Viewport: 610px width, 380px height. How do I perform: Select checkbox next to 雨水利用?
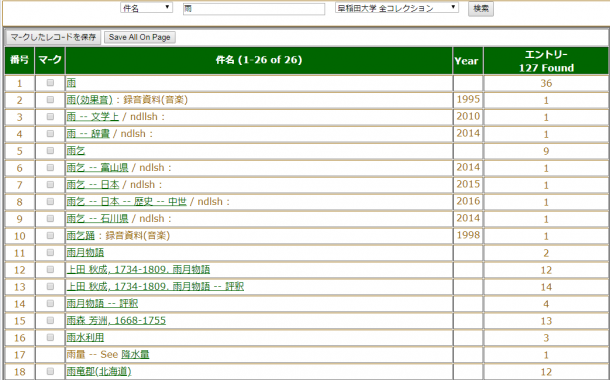(50, 337)
